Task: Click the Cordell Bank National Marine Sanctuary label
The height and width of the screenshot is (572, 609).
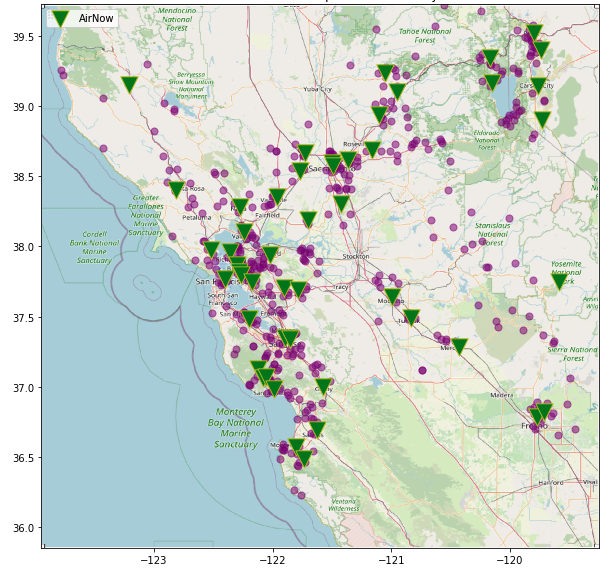Action: pos(94,247)
